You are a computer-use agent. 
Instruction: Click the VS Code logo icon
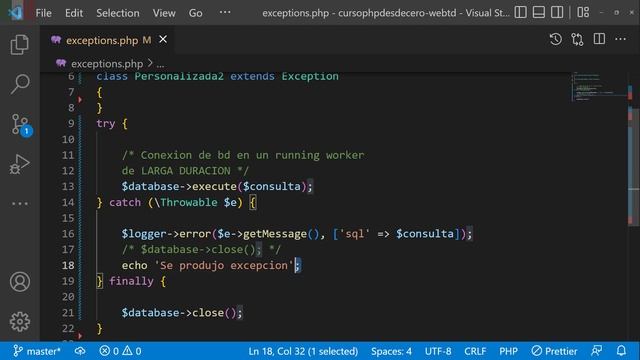pos(16,13)
